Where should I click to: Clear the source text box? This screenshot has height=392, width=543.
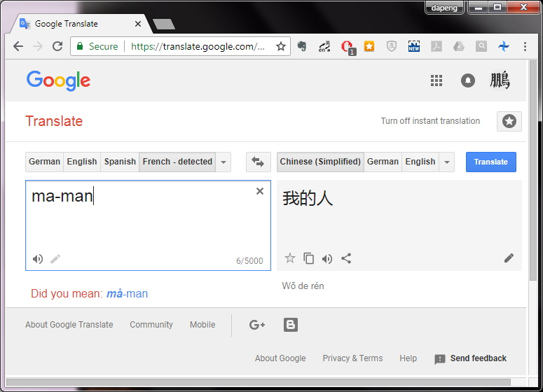[260, 191]
